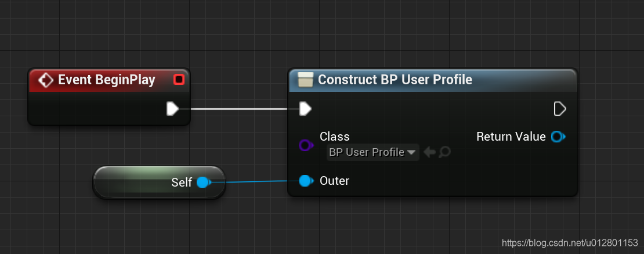Use selected asset arrow next to Class dropdown
Viewport: 644px width, 254px height.
[429, 152]
